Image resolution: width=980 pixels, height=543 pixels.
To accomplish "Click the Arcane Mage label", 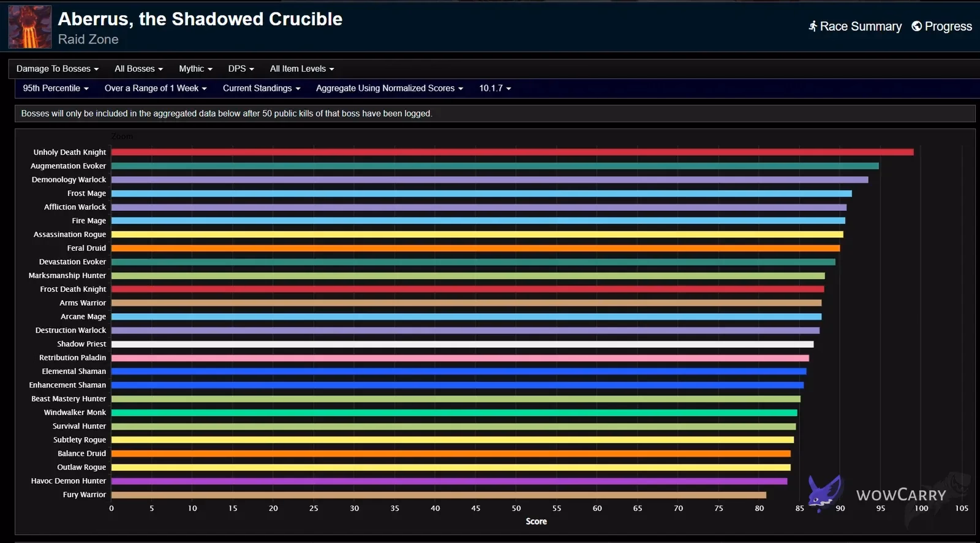I will coord(83,317).
